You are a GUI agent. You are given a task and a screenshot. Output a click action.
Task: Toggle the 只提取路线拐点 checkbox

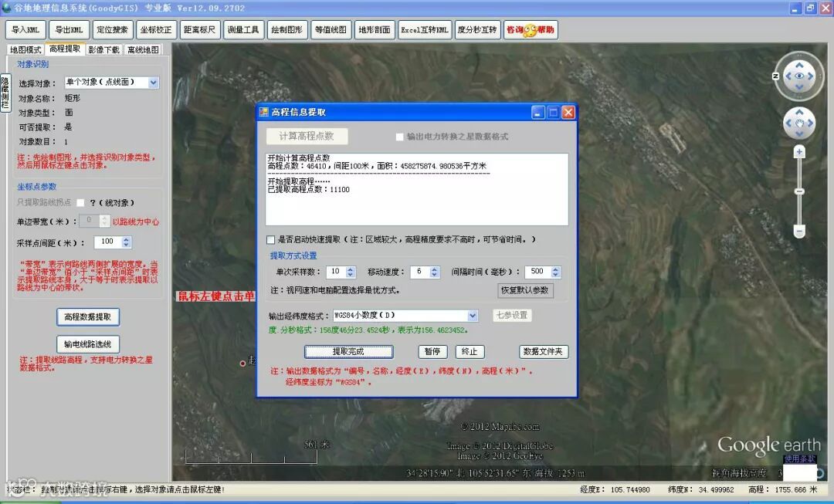(x=80, y=202)
